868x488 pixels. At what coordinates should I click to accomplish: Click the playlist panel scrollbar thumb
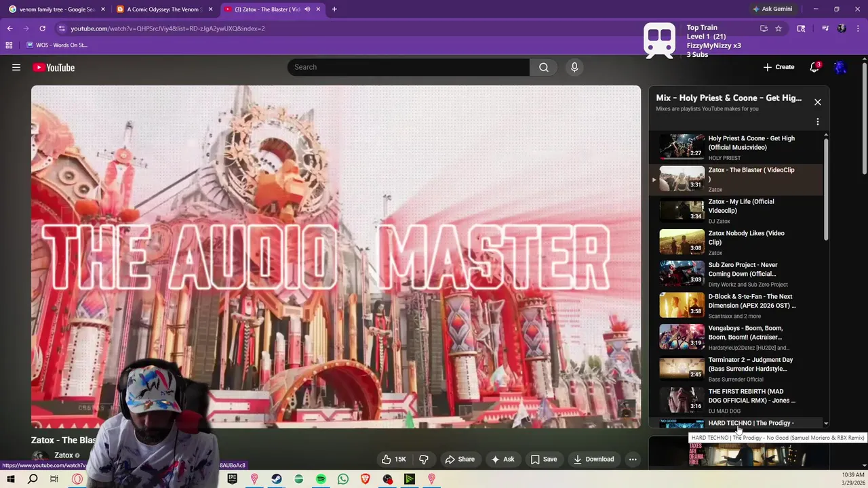(x=826, y=190)
